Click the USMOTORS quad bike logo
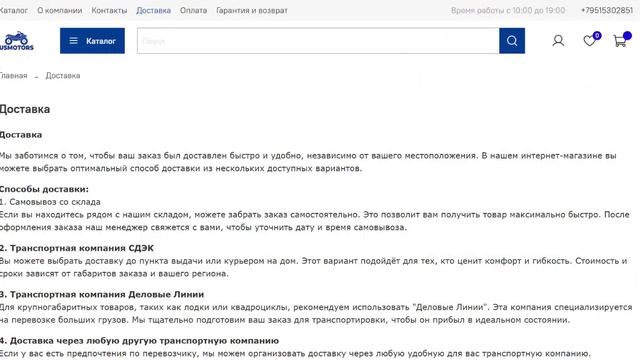 pos(16,41)
